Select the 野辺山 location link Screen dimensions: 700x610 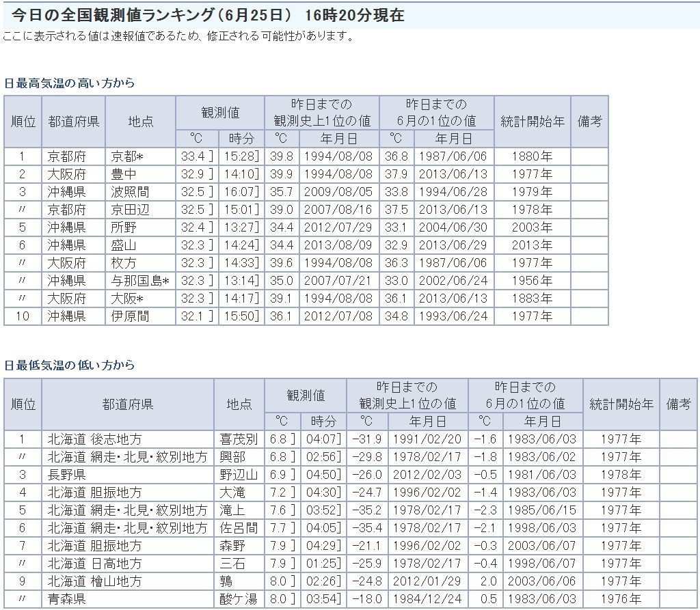pyautogui.click(x=239, y=475)
